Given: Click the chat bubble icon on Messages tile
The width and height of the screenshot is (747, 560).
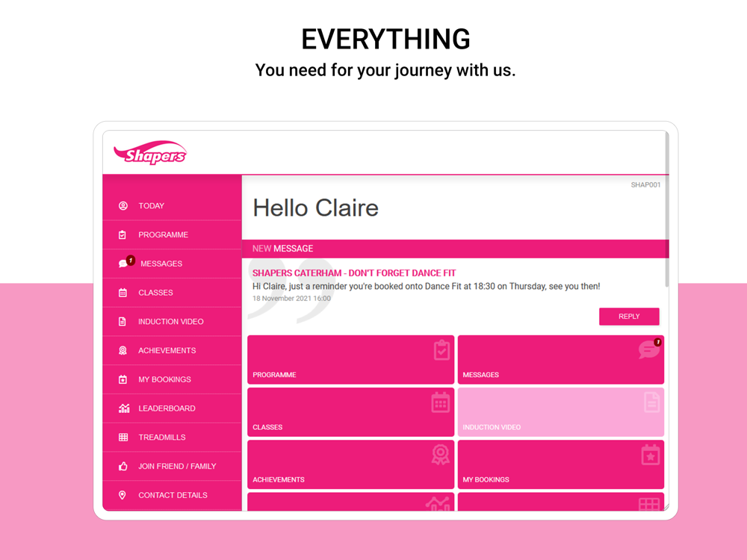Looking at the screenshot, I should click(x=649, y=350).
